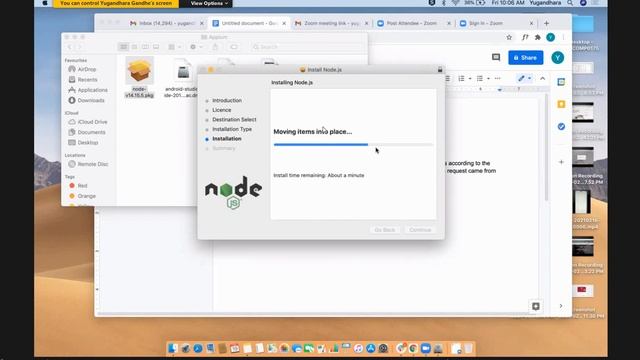This screenshot has height=360, width=640.
Task: Select node-v14 pkg file in Finder
Action: tap(140, 78)
